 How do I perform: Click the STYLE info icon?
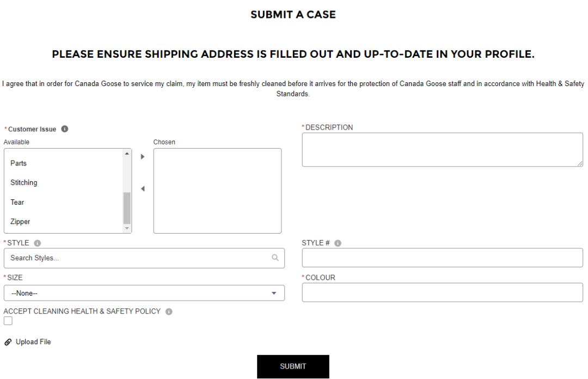tap(36, 243)
